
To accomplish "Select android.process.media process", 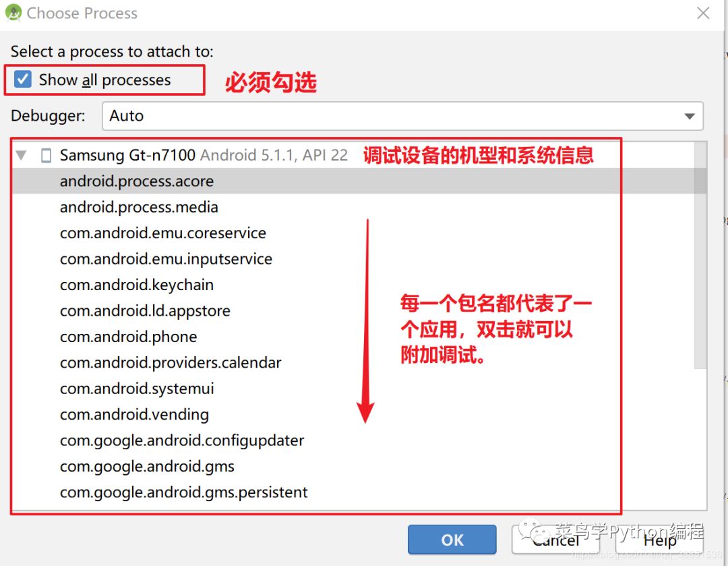I will click(353, 207).
